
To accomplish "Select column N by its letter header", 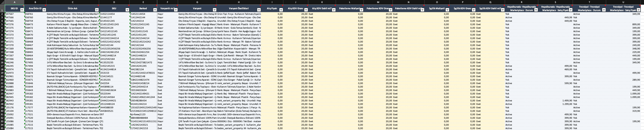I will (408, 2).
